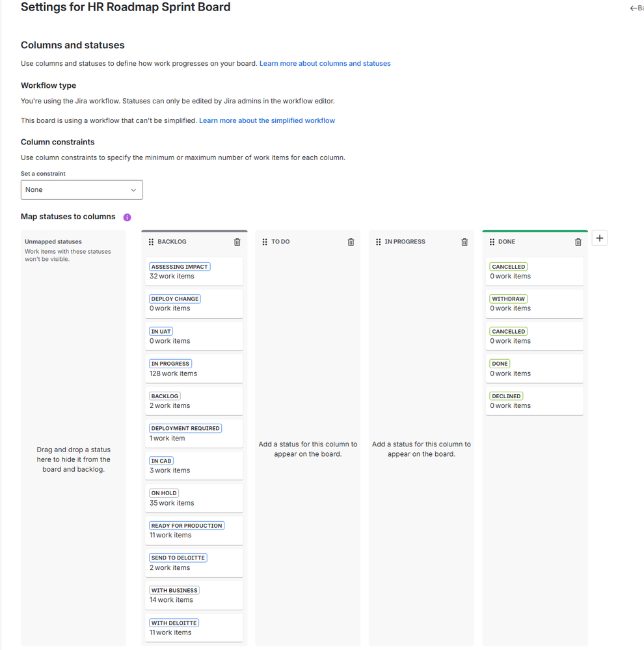This screenshot has width=644, height=650.
Task: Select the ASSESSING IMPACT status card
Action: (x=194, y=271)
